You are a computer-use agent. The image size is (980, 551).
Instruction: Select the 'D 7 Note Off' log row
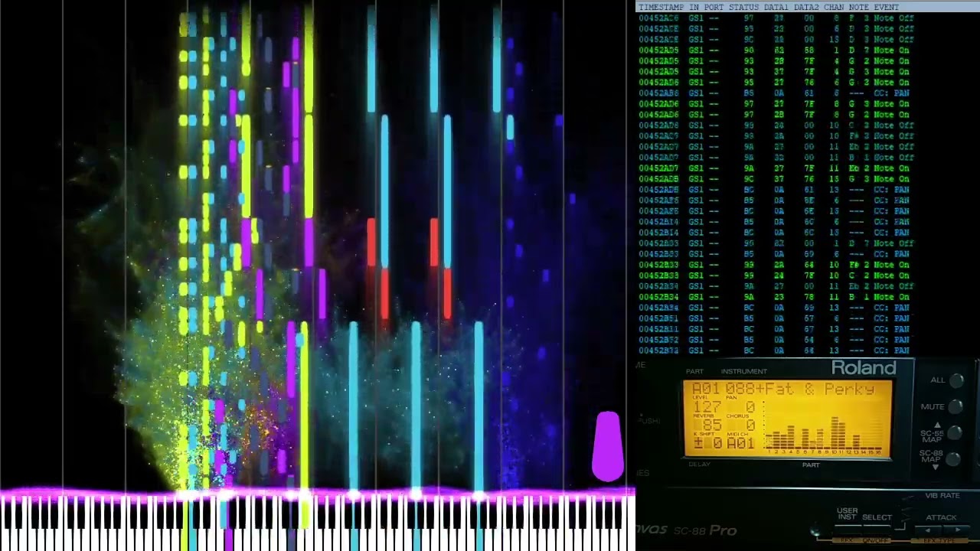776,243
